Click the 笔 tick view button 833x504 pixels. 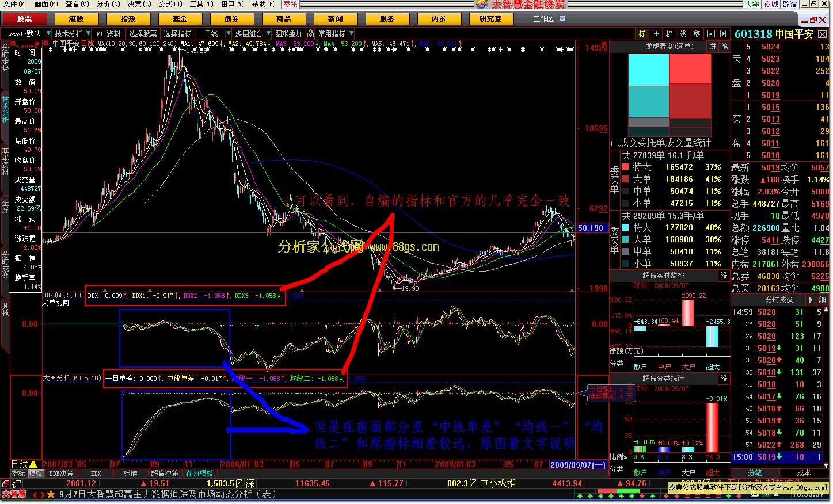pyautogui.click(x=724, y=47)
